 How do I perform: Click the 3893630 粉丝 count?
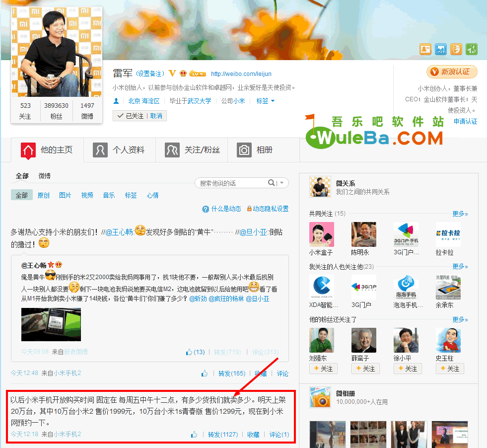tap(56, 111)
